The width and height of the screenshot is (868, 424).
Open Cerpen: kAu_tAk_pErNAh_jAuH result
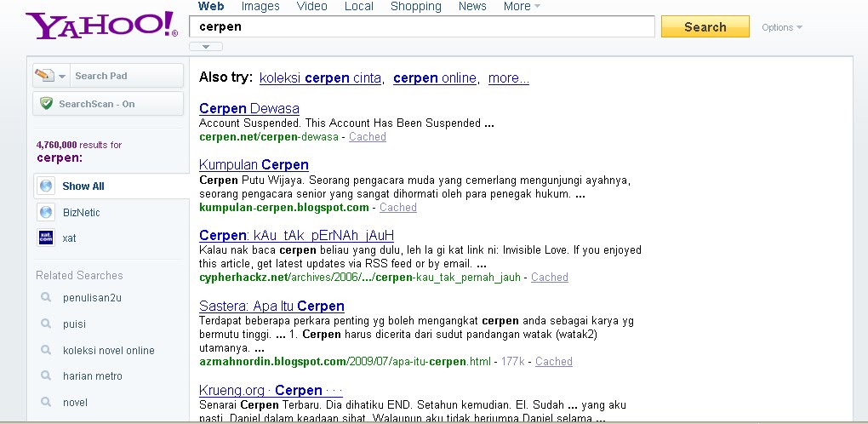[x=296, y=235]
